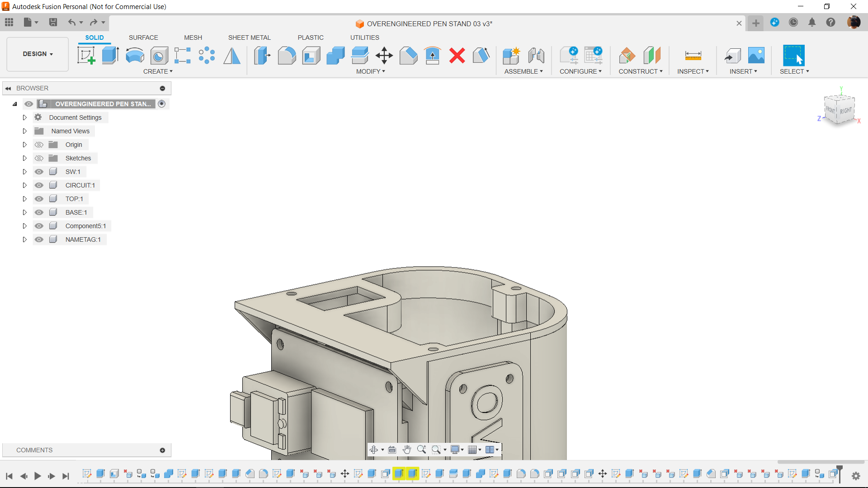Expand the NAMETAG:1 component
The width and height of the screenshot is (868, 488).
[x=25, y=239]
